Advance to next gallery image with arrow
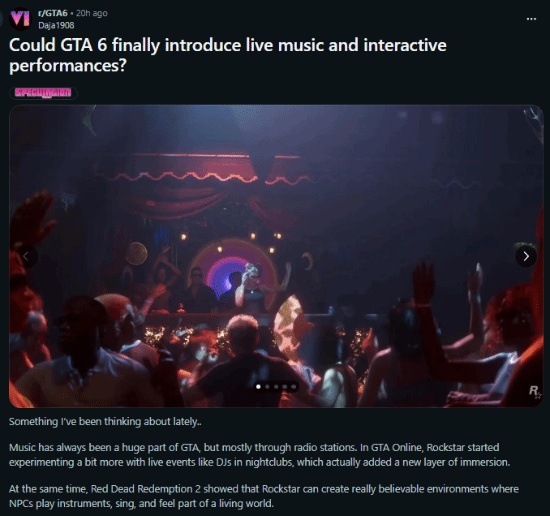This screenshot has height=516, width=550. pyautogui.click(x=526, y=256)
